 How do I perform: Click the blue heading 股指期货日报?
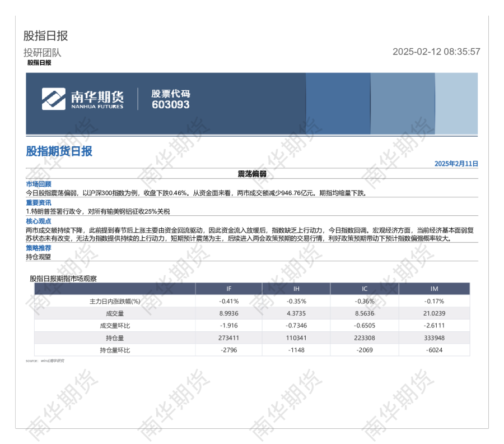pos(59,151)
